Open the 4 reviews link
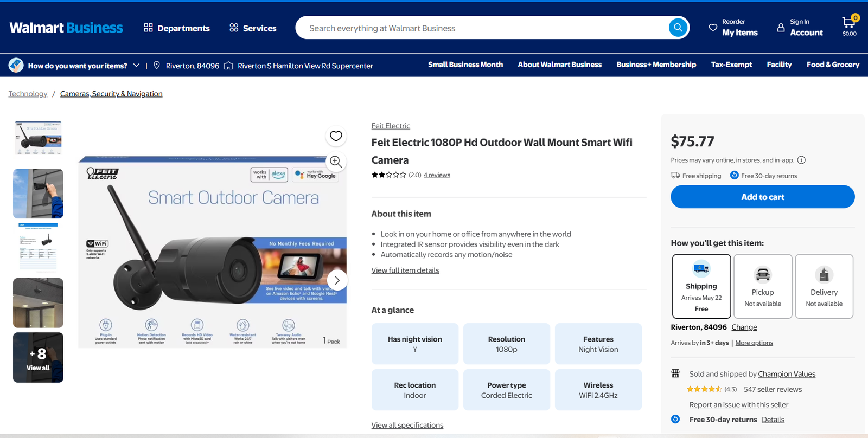868x438 pixels. point(437,175)
